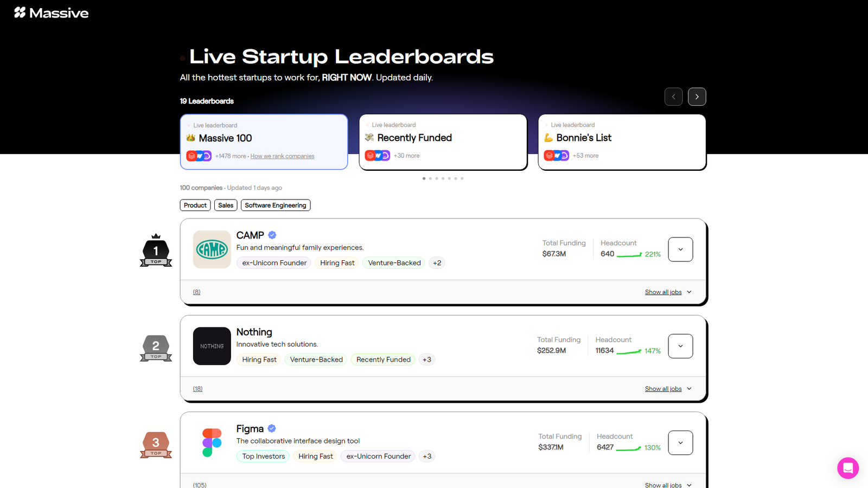
Task: Expand CAMP details with chevron button
Action: coord(680,249)
